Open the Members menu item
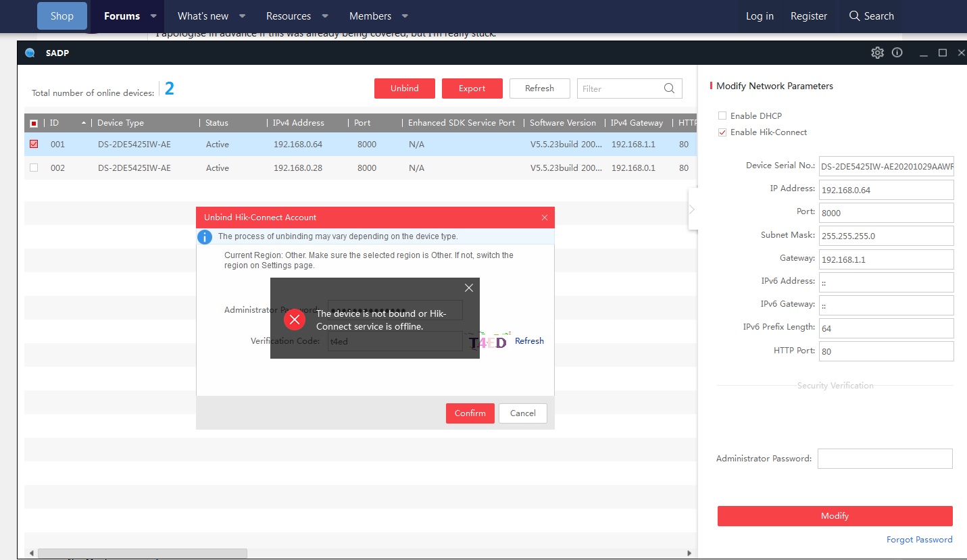 370,16
